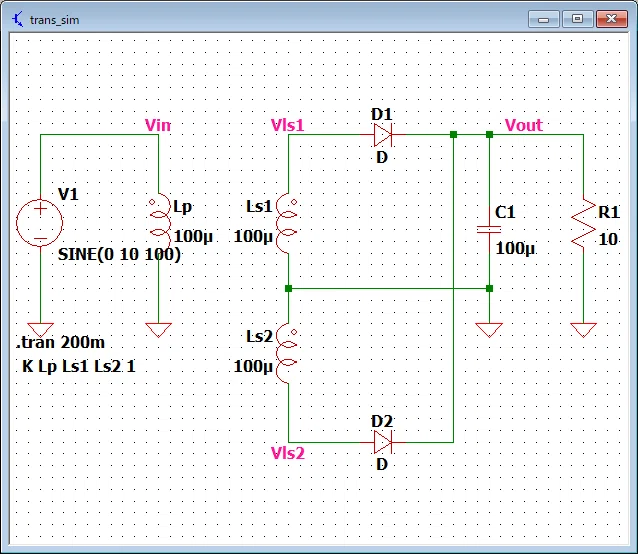
Task: Minimize the trans_sim window
Action: click(544, 19)
